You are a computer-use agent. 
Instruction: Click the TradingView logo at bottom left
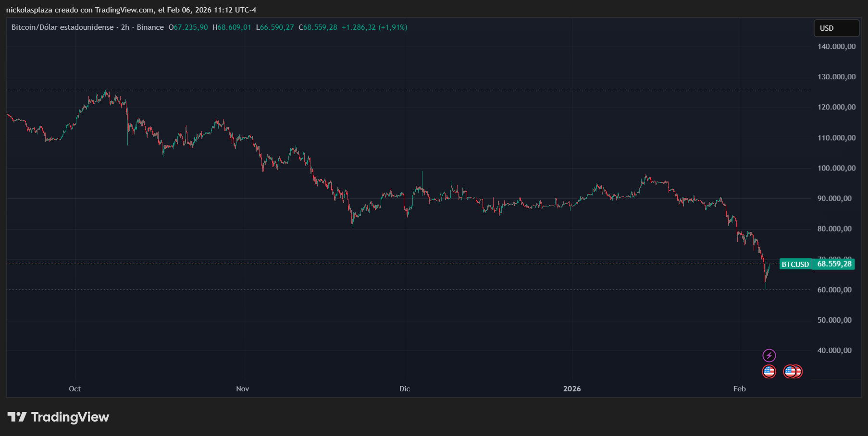point(58,417)
